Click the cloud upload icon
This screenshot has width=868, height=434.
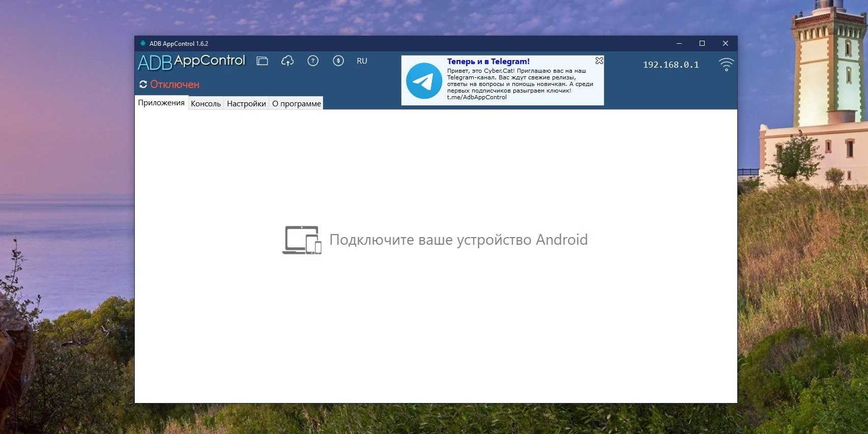[x=287, y=61]
